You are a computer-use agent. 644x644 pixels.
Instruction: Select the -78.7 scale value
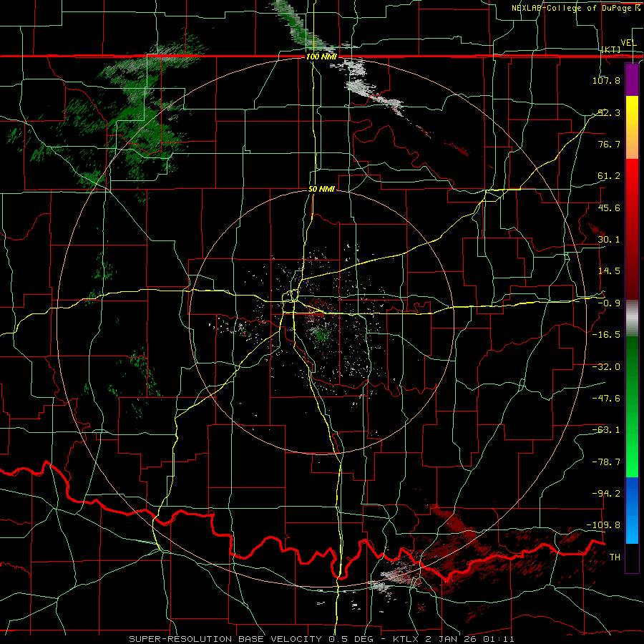click(606, 462)
